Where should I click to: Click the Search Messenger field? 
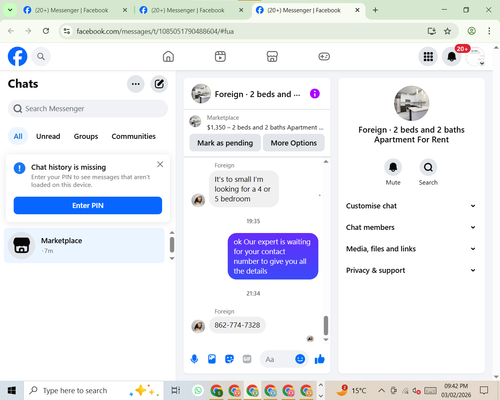pos(88,109)
